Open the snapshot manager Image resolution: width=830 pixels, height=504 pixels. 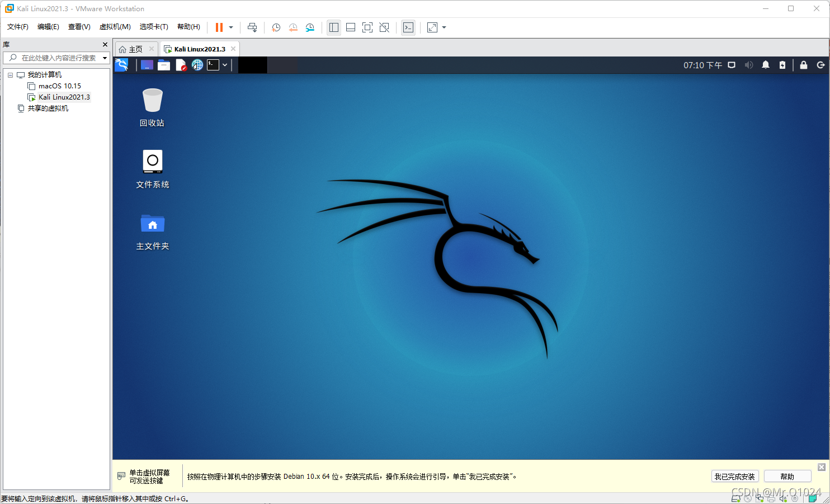pyautogui.click(x=310, y=27)
